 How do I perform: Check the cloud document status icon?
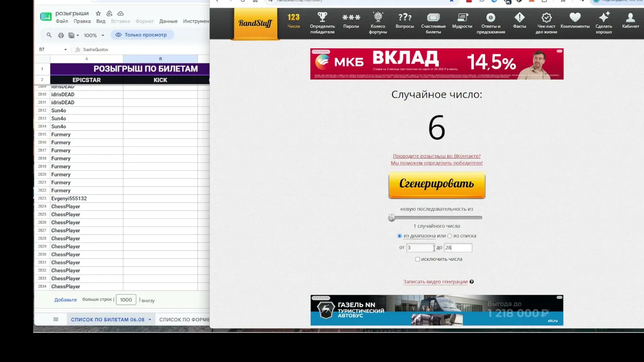(120, 14)
